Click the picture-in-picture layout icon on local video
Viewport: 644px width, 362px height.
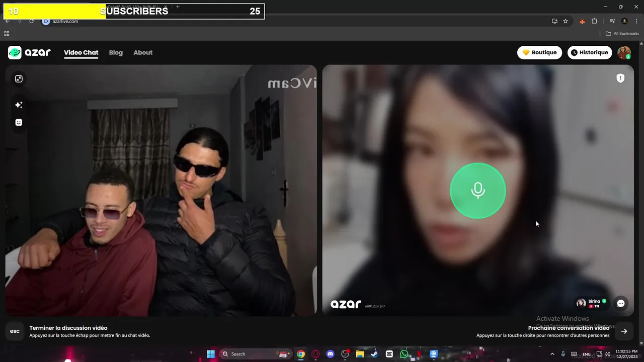coord(19,79)
